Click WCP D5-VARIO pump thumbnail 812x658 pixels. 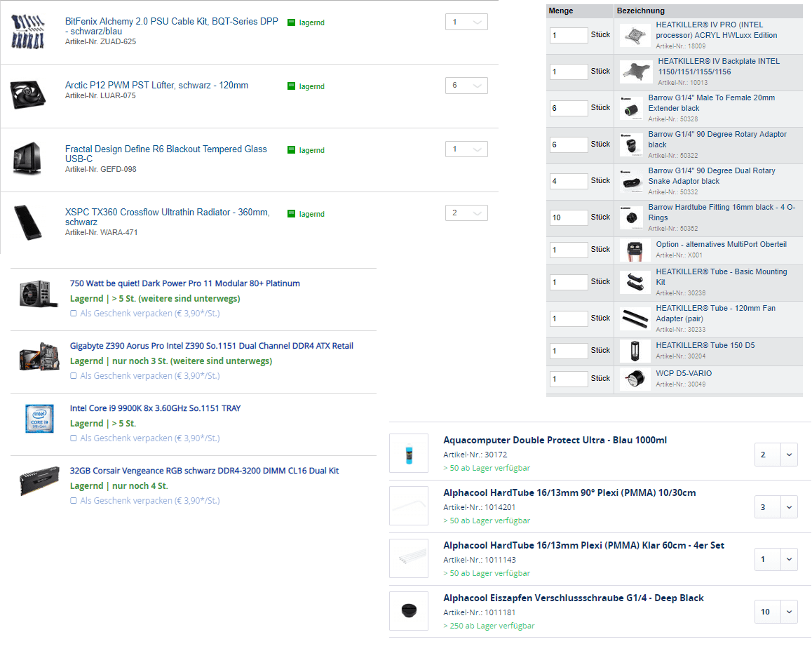tap(635, 379)
